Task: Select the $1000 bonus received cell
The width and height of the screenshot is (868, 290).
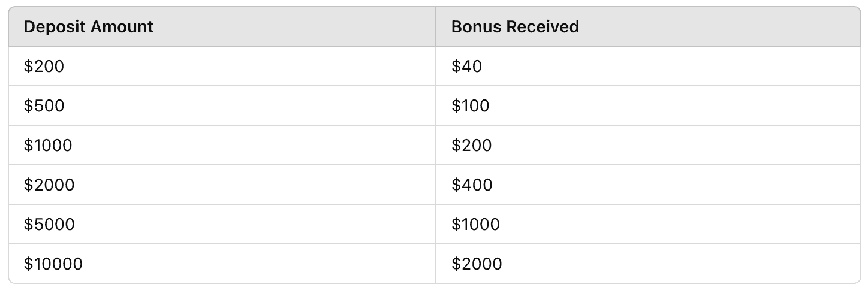Action: point(475,225)
